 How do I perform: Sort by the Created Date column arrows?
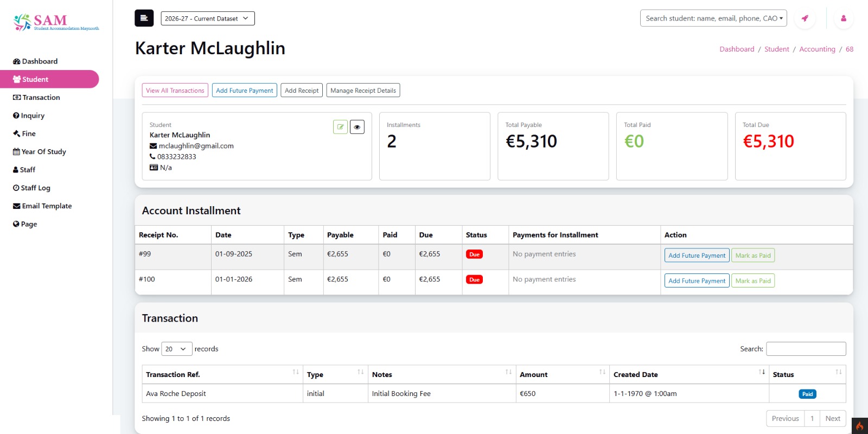762,372
